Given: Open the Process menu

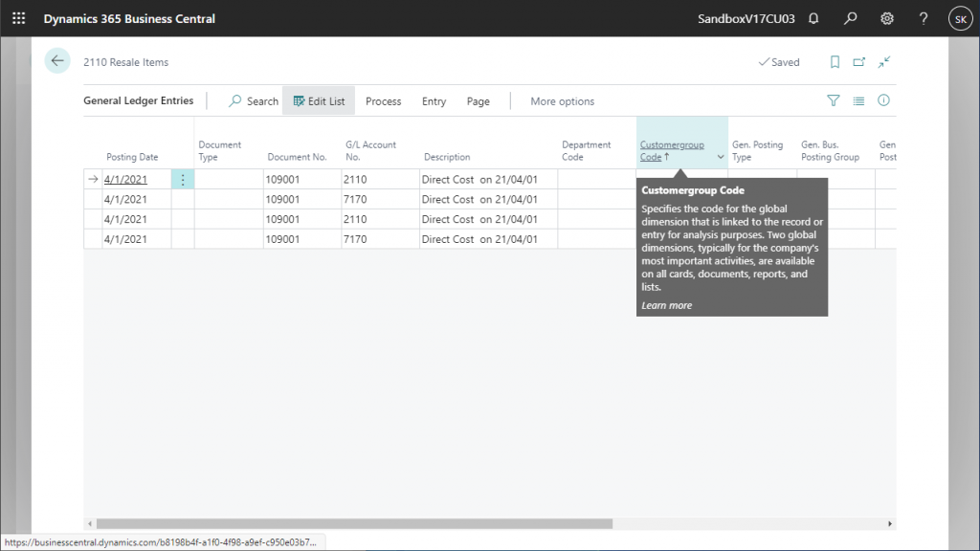Looking at the screenshot, I should tap(383, 101).
